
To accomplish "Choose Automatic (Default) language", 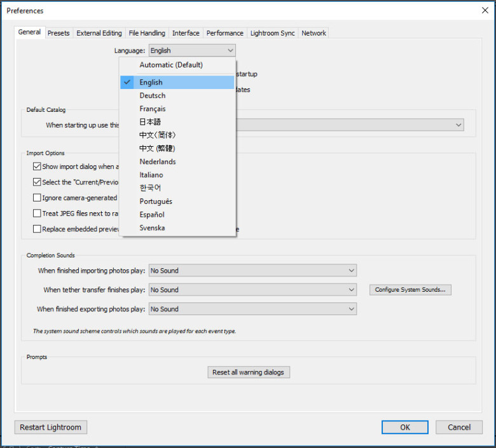I will (x=177, y=65).
